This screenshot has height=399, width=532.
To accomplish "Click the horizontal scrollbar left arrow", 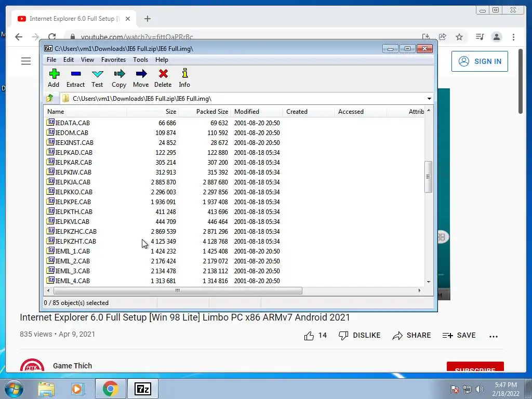I will point(48,290).
